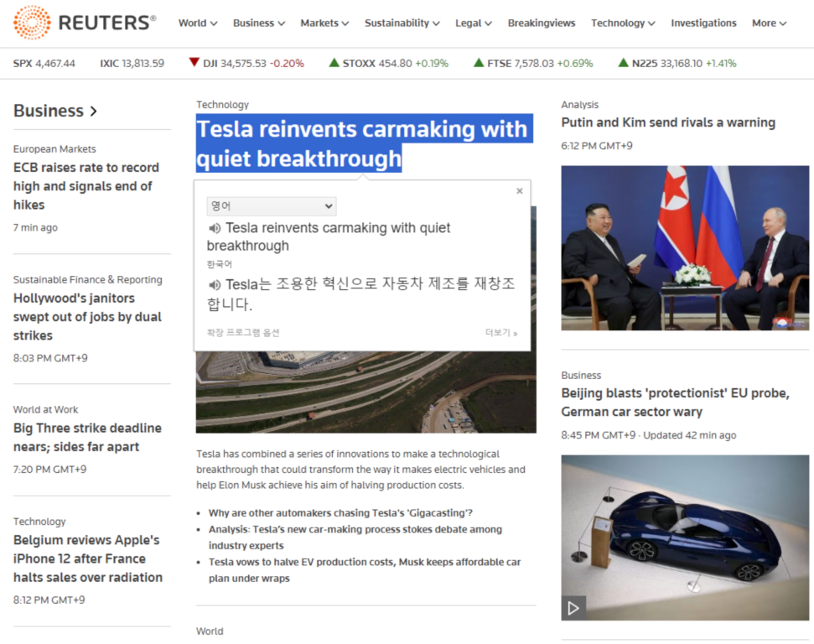
Task: Play the blue sports car video
Action: (573, 608)
